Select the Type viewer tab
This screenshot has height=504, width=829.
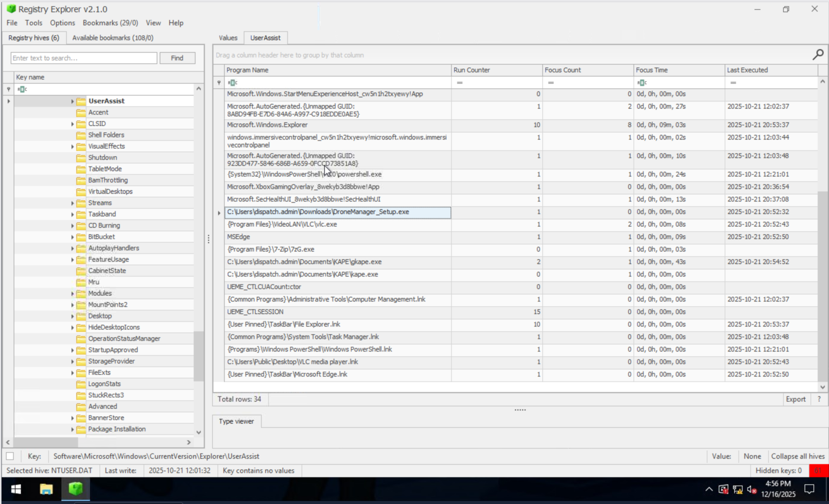[236, 422]
